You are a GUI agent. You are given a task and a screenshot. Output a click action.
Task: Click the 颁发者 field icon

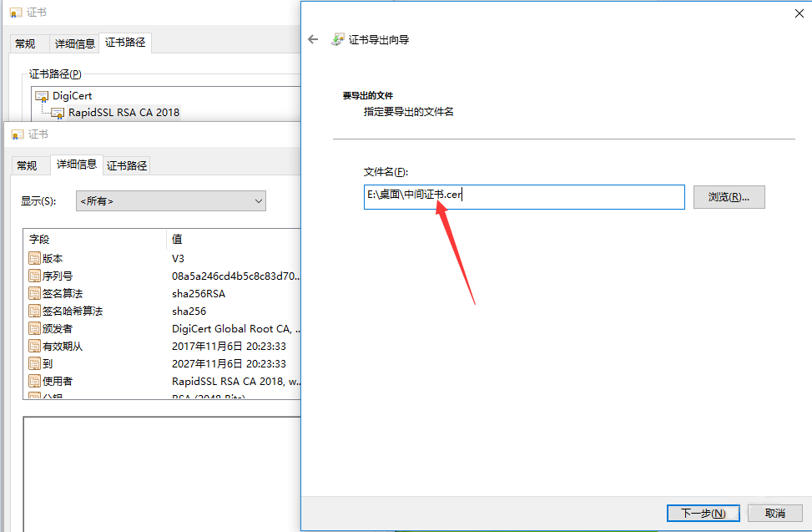click(34, 329)
